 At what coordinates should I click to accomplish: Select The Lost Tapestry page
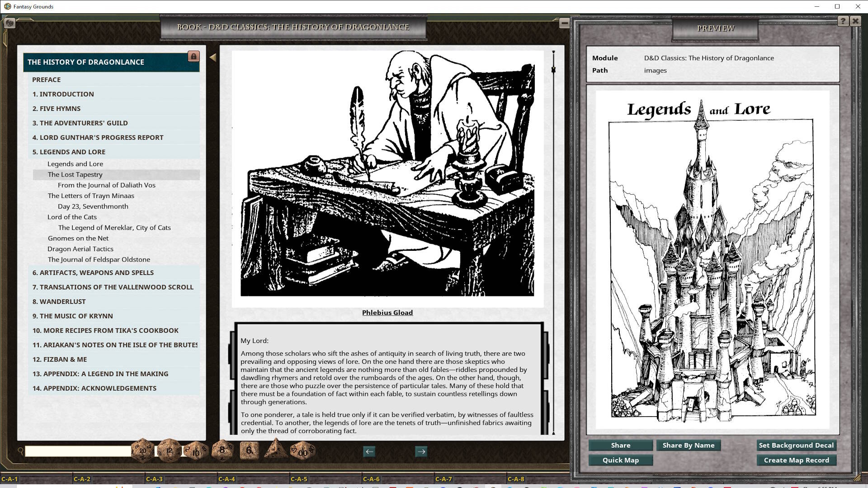[116, 174]
